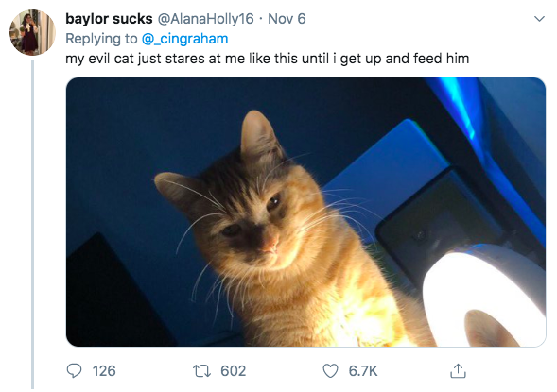The image size is (557, 392).
Task: Click the 6.7K likes count
Action: click(x=363, y=371)
